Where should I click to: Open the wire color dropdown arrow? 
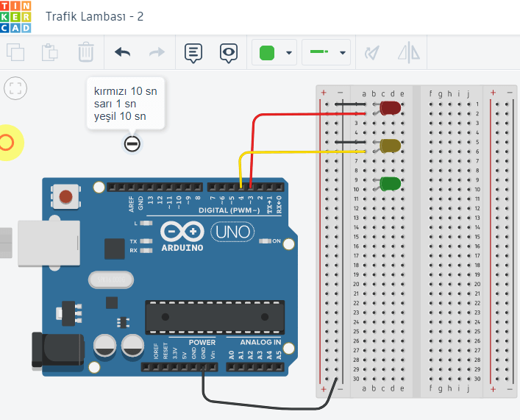click(x=289, y=53)
